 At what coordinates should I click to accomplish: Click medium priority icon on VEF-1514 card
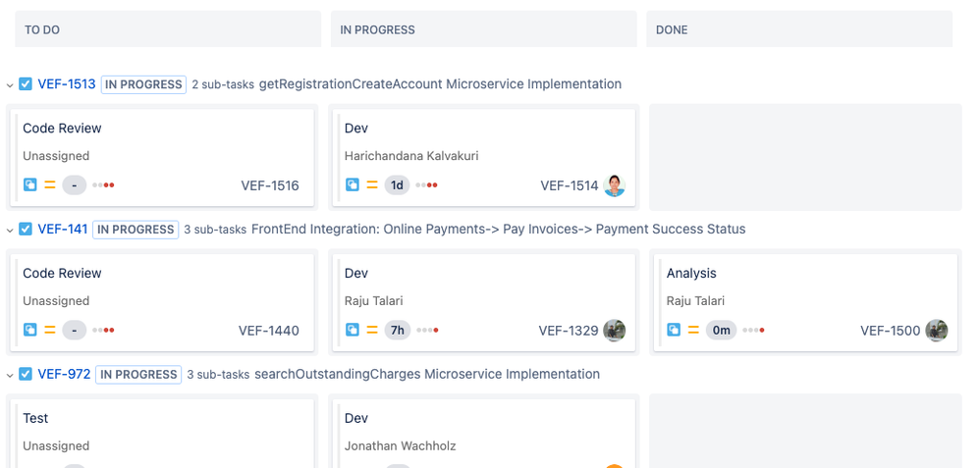coord(372,185)
